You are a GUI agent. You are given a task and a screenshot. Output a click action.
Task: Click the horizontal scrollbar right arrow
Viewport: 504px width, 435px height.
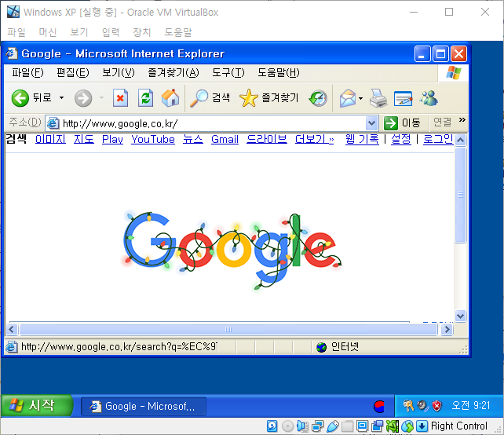(x=447, y=329)
